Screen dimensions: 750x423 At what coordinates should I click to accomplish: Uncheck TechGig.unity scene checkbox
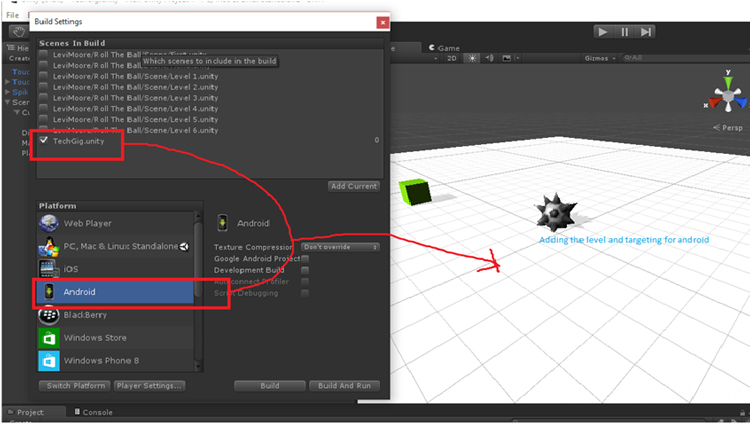pyautogui.click(x=44, y=140)
